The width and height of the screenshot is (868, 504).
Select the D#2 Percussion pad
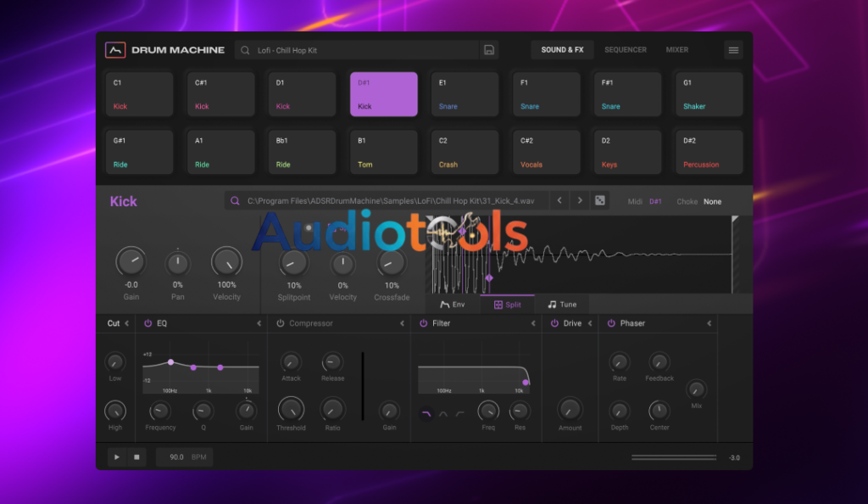point(710,152)
